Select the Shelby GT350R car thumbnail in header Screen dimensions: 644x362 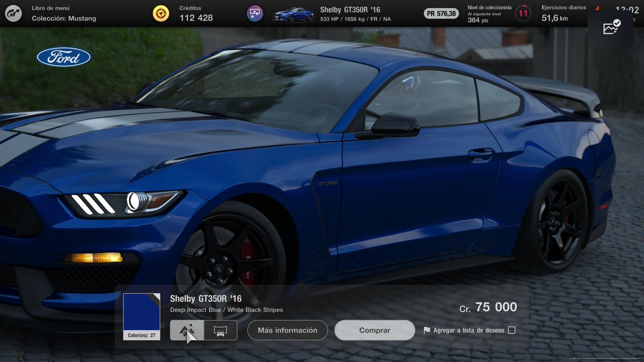click(294, 14)
